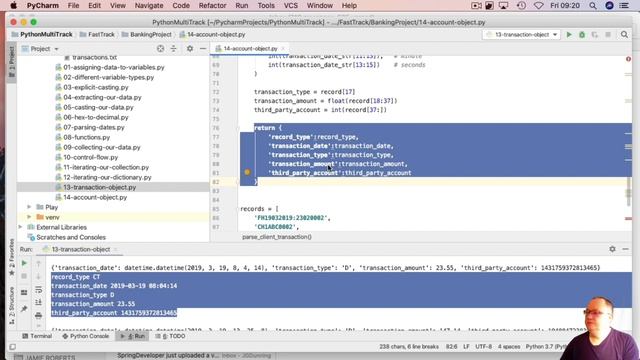Open Python Console tool window
This screenshot has height=360, width=640.
86,336
